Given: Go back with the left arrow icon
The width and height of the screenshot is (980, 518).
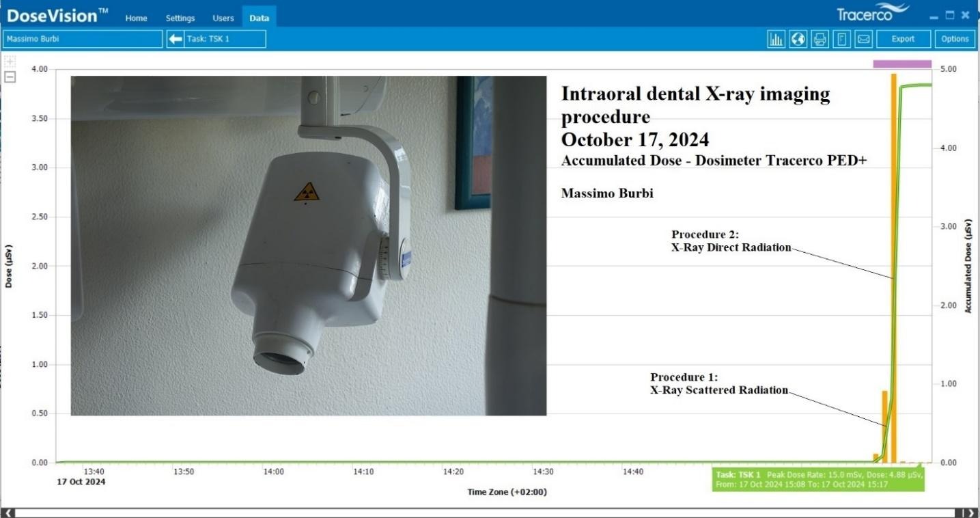Looking at the screenshot, I should [x=176, y=39].
